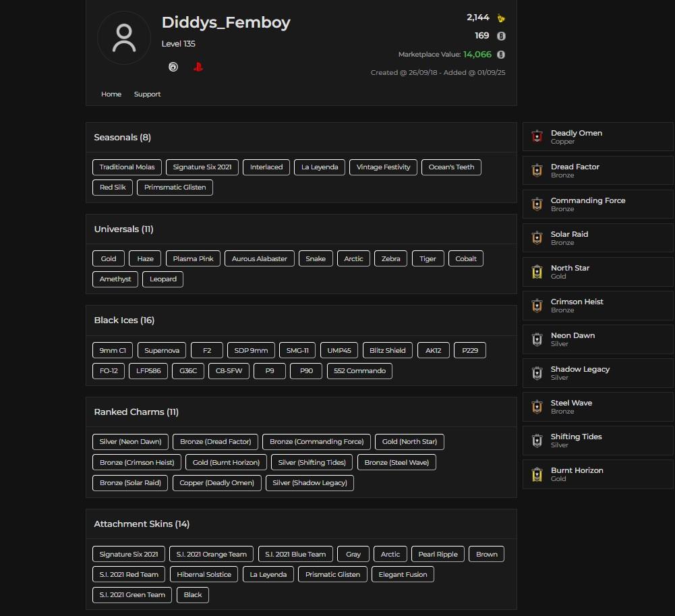The image size is (675, 616).
Task: Click the PlayStation platform icon
Action: [198, 67]
